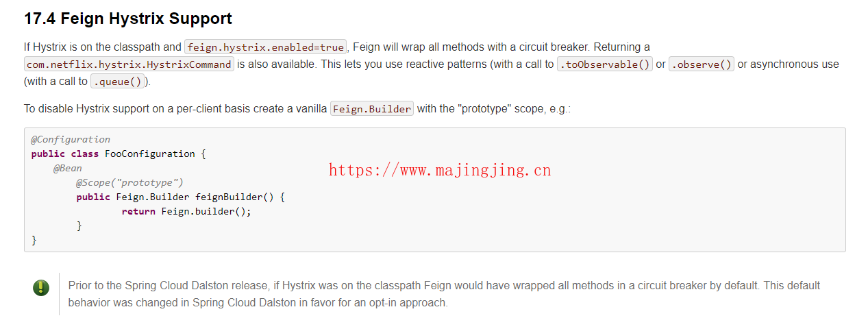Click the green exclamation note icon
The image size is (868, 329).
coord(40,288)
